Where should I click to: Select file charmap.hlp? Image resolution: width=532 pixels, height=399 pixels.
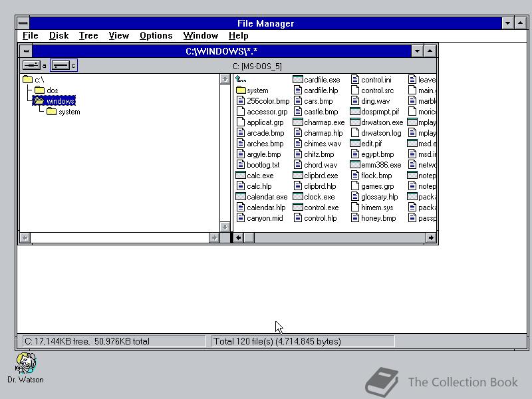(x=319, y=132)
